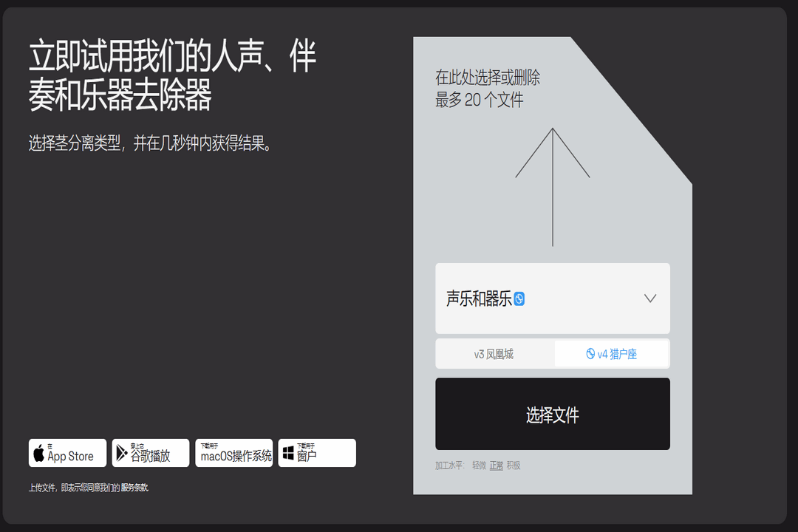Click the 选择文件 button
The height and width of the screenshot is (532, 798).
(552, 414)
